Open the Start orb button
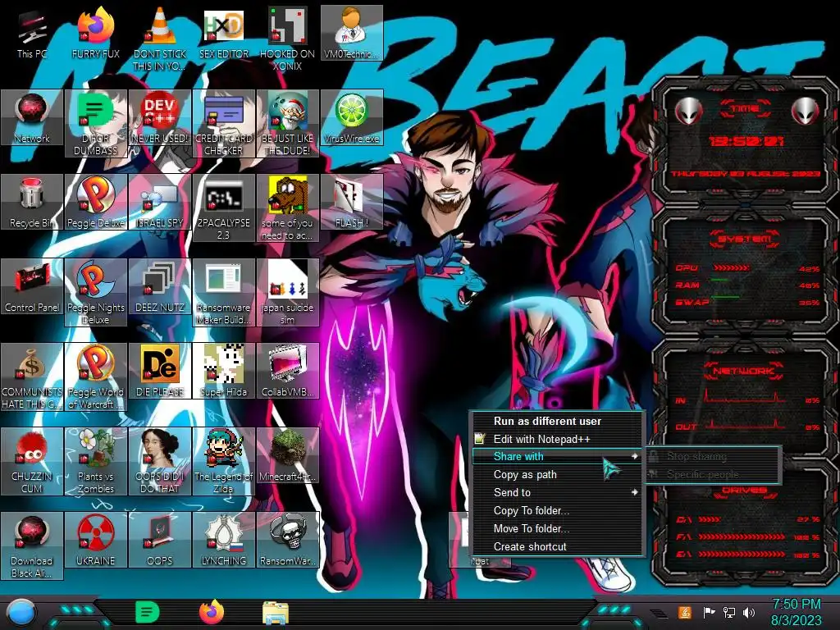This screenshot has height=630, width=840. tap(22, 614)
